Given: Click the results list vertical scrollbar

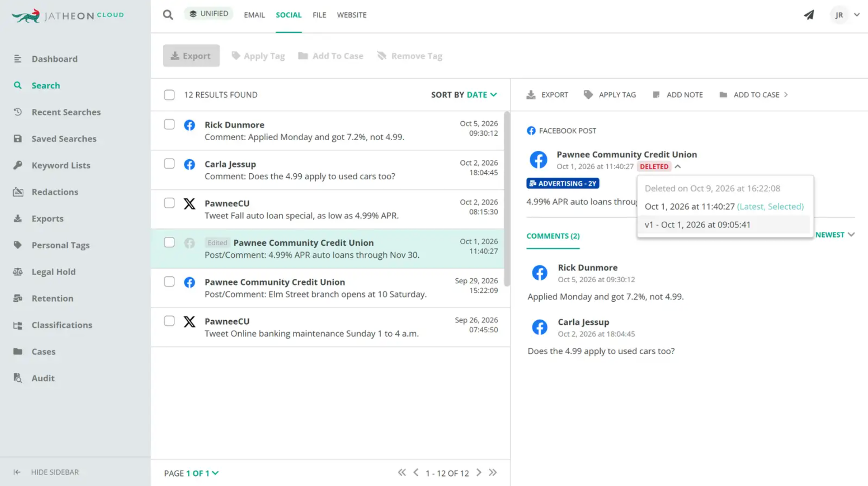Looking at the screenshot, I should (x=507, y=199).
